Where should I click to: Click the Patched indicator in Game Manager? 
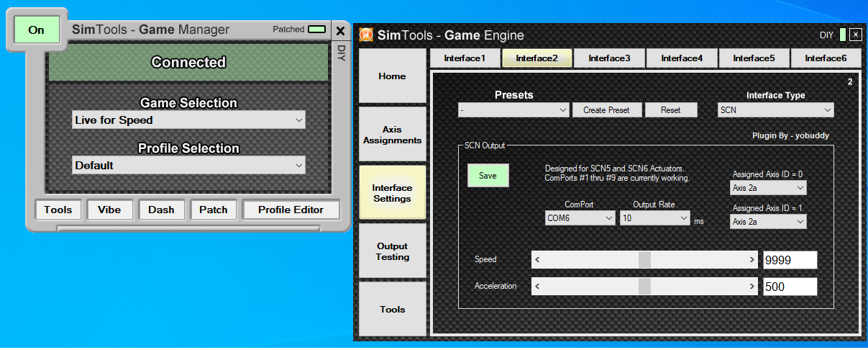point(317,30)
